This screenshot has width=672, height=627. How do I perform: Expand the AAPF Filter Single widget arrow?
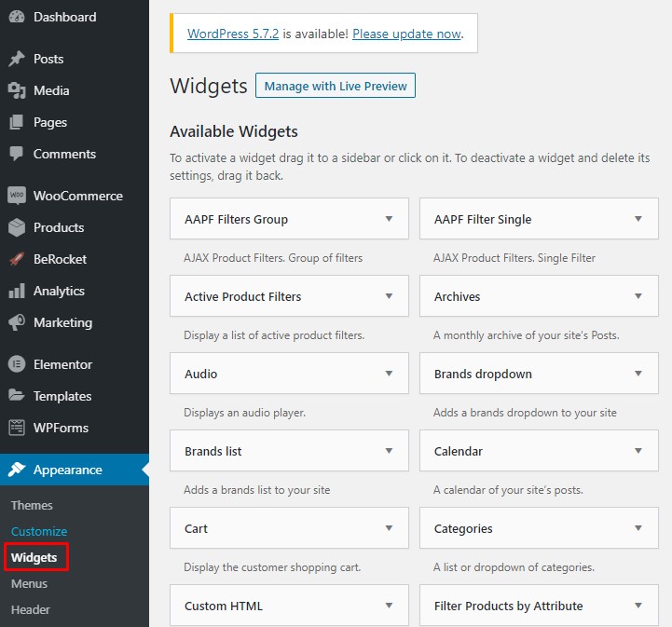pos(638,219)
